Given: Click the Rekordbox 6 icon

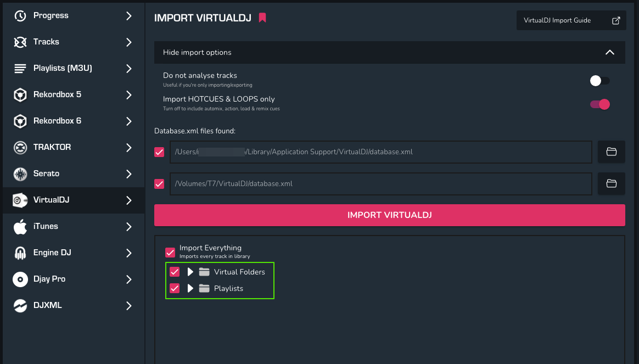Looking at the screenshot, I should click(x=20, y=121).
